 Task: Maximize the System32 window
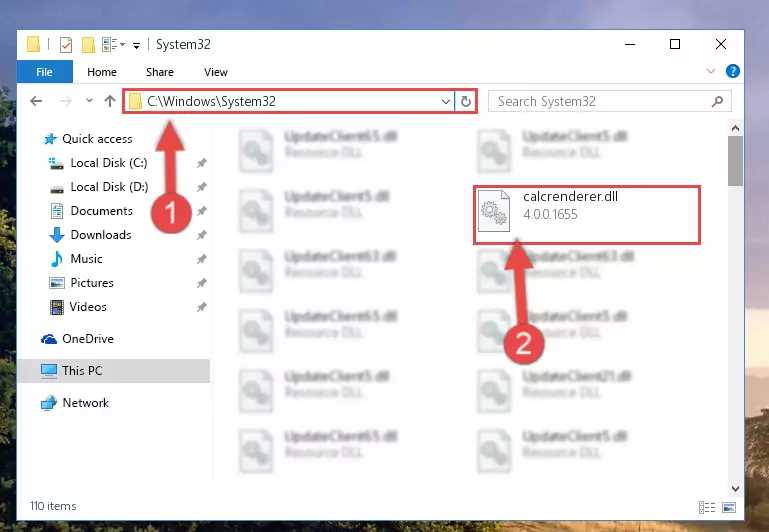(x=675, y=45)
